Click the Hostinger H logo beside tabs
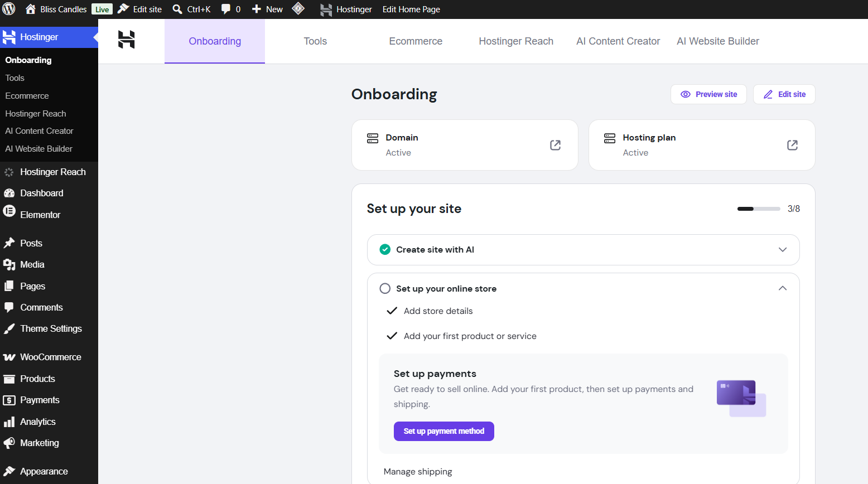Viewport: 868px width, 484px height. [127, 40]
